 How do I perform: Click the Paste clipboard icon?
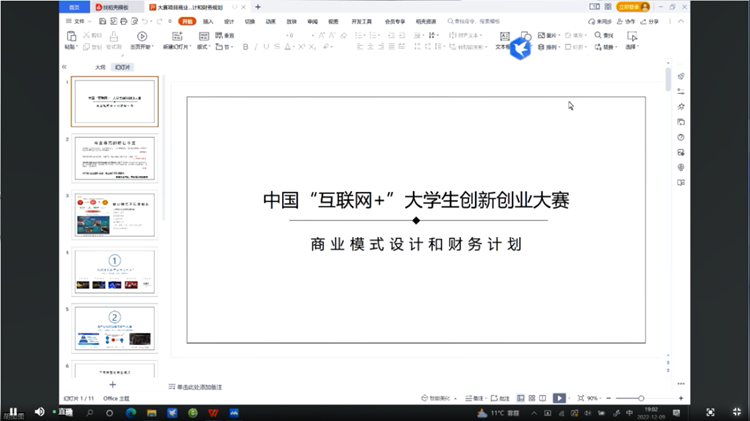[x=71, y=36]
